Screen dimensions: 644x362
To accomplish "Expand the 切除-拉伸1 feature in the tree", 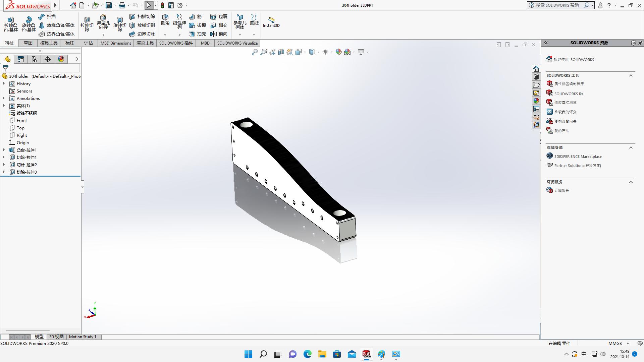I will 4,157.
